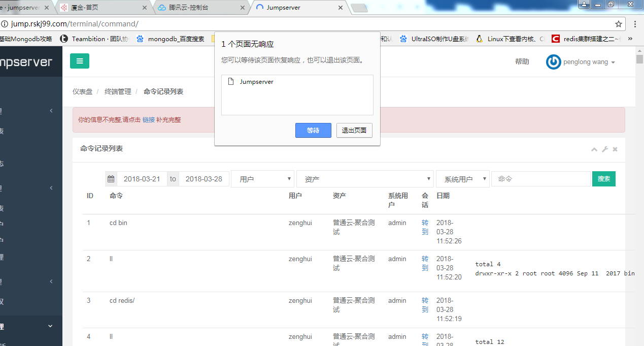This screenshot has height=346, width=644.
Task: Select the Jumpserver entry in the dialog list
Action: (297, 81)
